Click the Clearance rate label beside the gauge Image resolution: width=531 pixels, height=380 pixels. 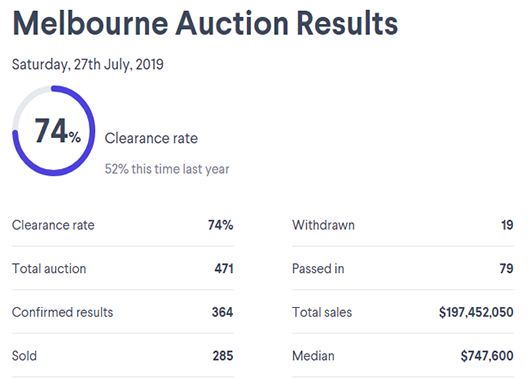point(151,138)
